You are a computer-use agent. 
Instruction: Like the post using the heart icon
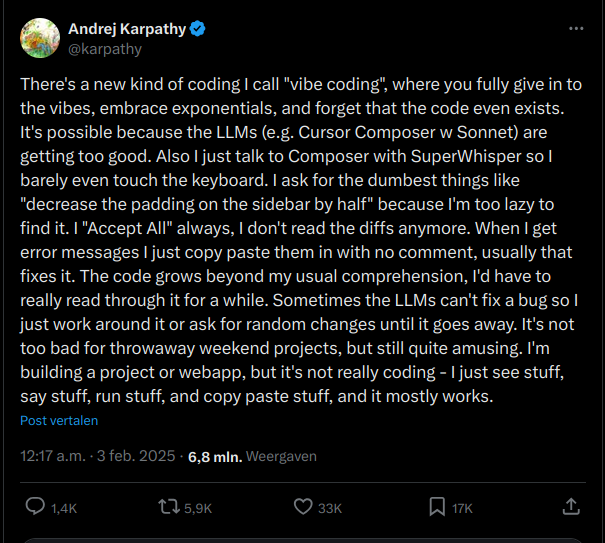(x=304, y=507)
